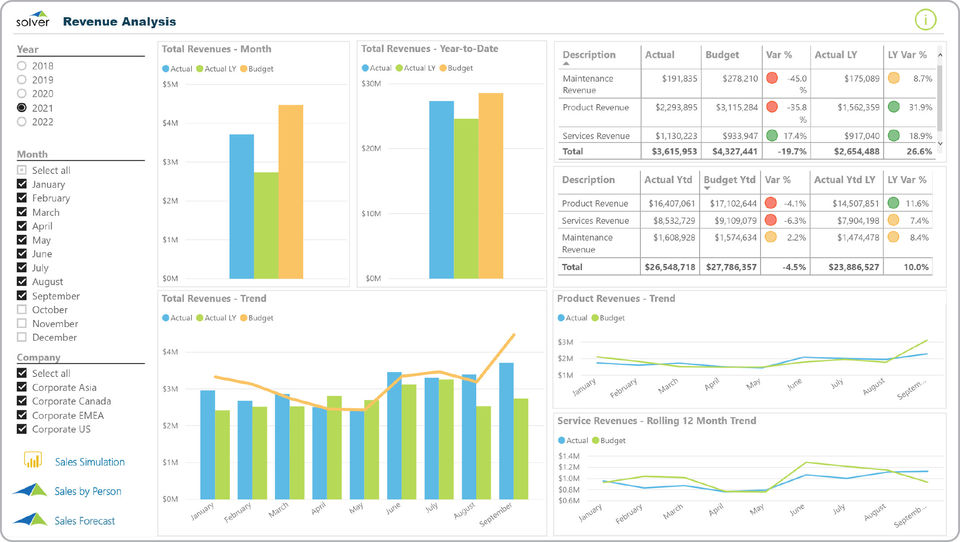Click scroll-down arrow of top revenue table
The image size is (960, 542).
tap(940, 144)
